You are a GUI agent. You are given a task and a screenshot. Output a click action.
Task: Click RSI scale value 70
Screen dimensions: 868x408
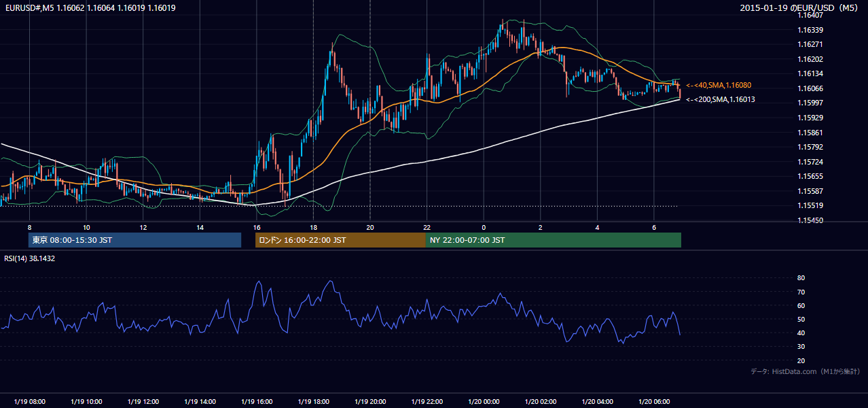[x=801, y=292]
